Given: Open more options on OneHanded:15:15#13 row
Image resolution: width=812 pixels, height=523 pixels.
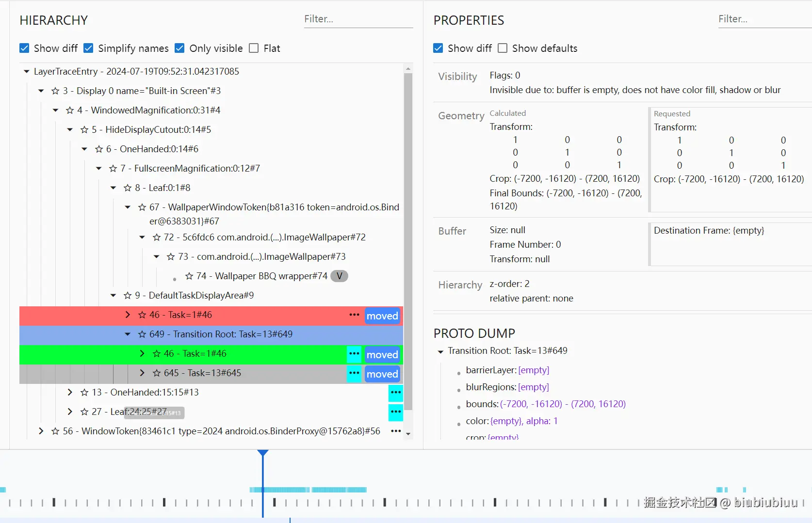Looking at the screenshot, I should [396, 393].
